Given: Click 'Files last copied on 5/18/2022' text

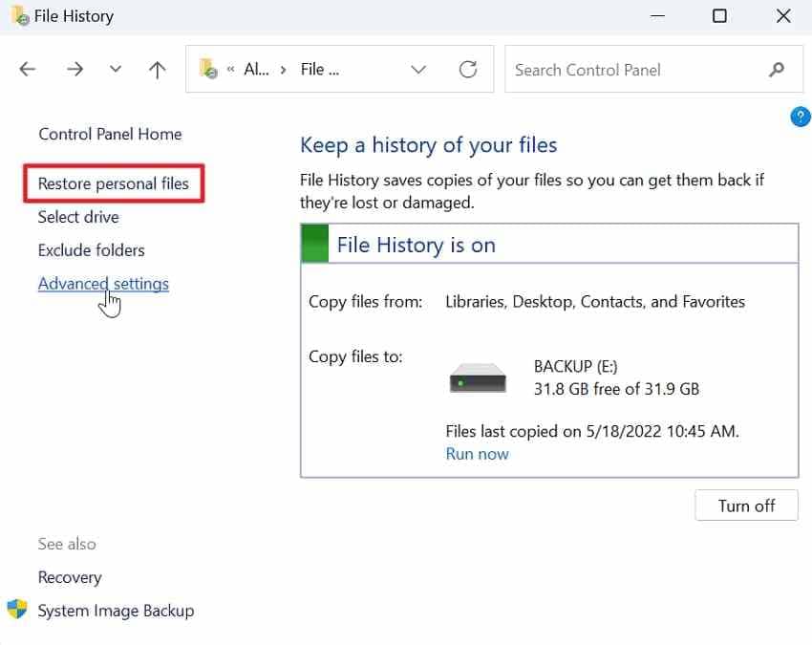Looking at the screenshot, I should point(553,432).
